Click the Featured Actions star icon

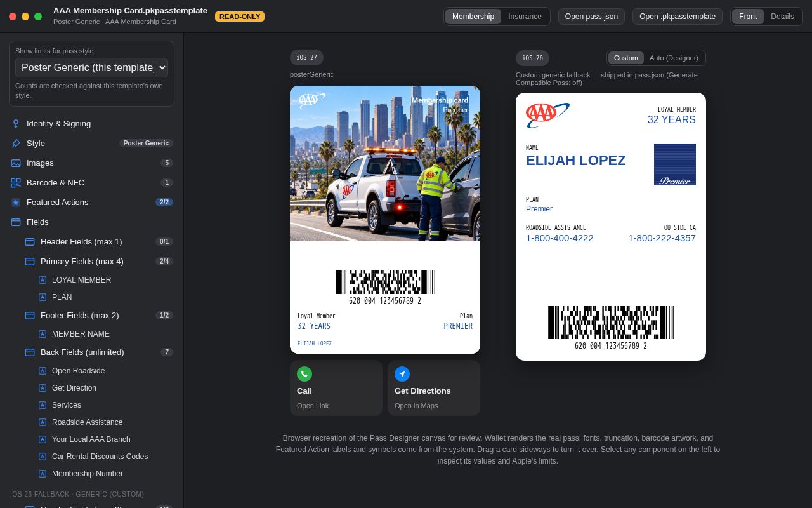point(16,203)
